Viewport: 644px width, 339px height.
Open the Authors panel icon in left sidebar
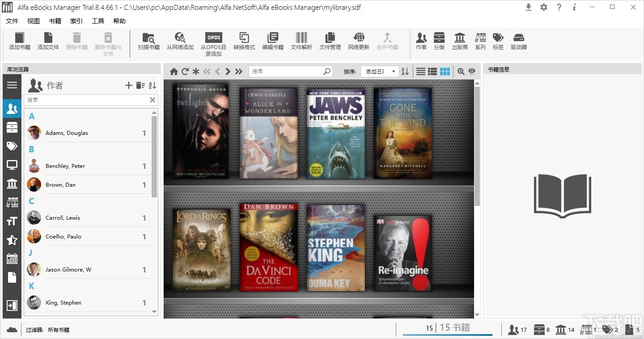[12, 108]
